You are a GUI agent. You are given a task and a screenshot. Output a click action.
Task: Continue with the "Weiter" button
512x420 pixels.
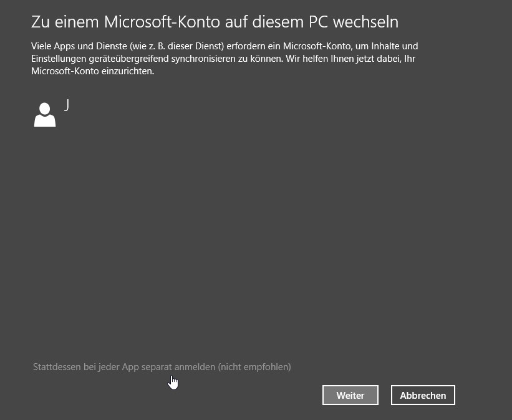350,395
